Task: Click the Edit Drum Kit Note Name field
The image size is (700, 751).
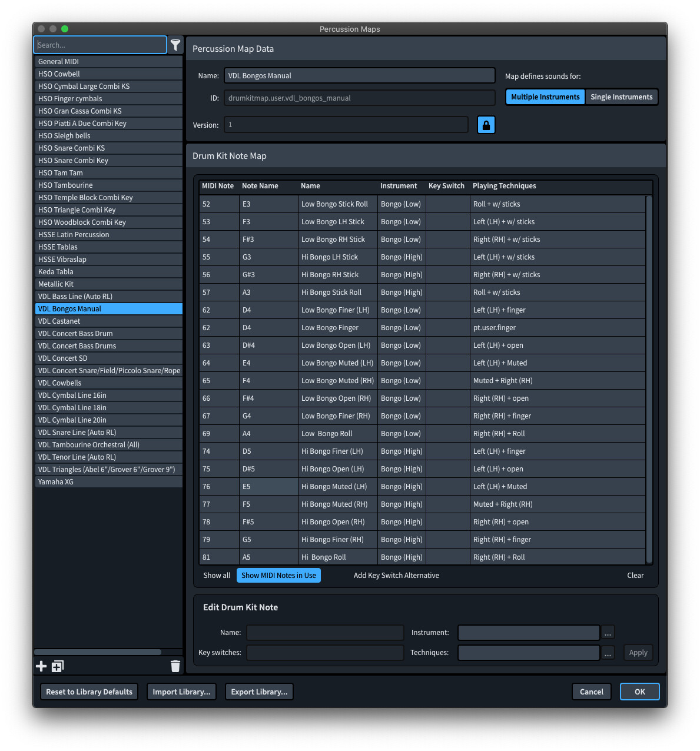Action: [x=325, y=633]
